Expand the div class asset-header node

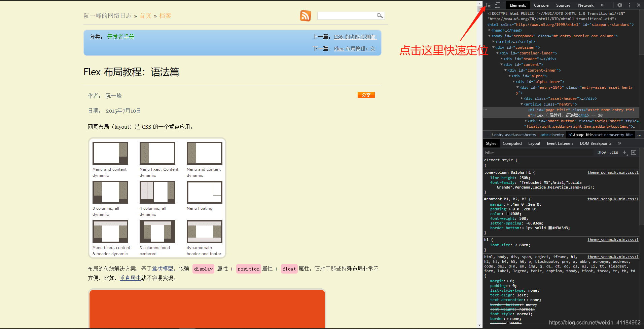(x=522, y=98)
